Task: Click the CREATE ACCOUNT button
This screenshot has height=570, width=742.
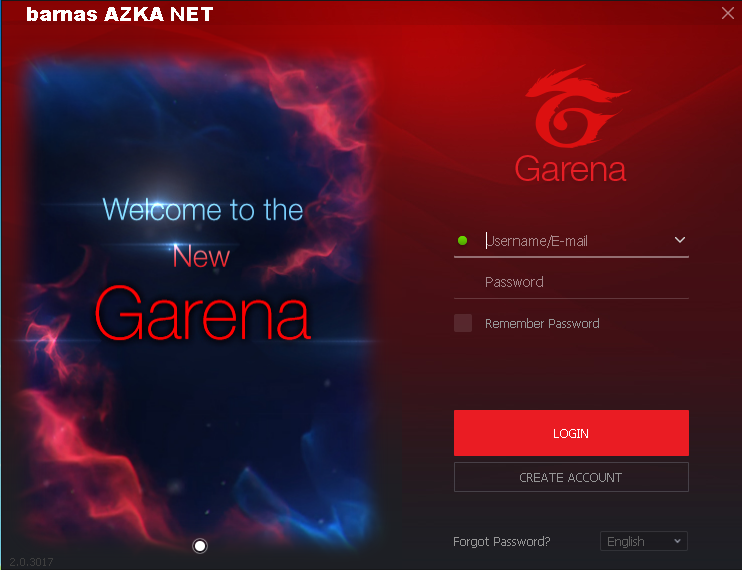Action: coord(571,477)
